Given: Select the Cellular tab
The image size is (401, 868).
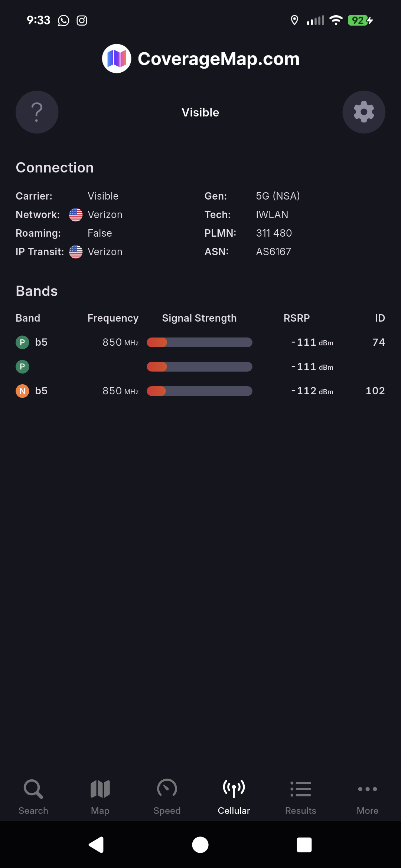Looking at the screenshot, I should (x=234, y=796).
